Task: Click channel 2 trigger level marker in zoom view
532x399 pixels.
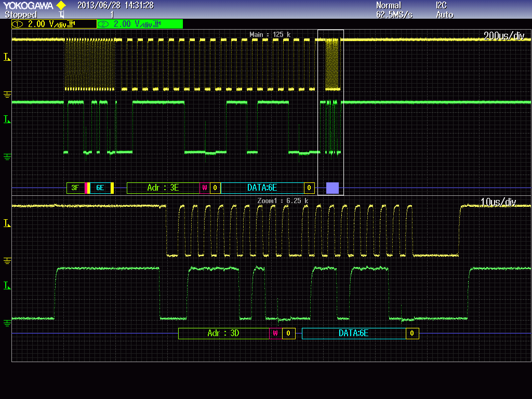Action: (7, 286)
